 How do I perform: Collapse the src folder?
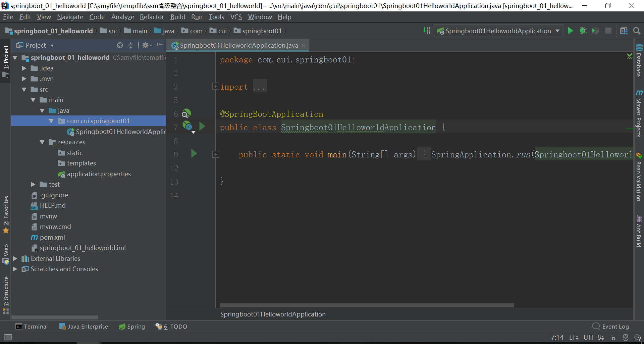tap(24, 90)
